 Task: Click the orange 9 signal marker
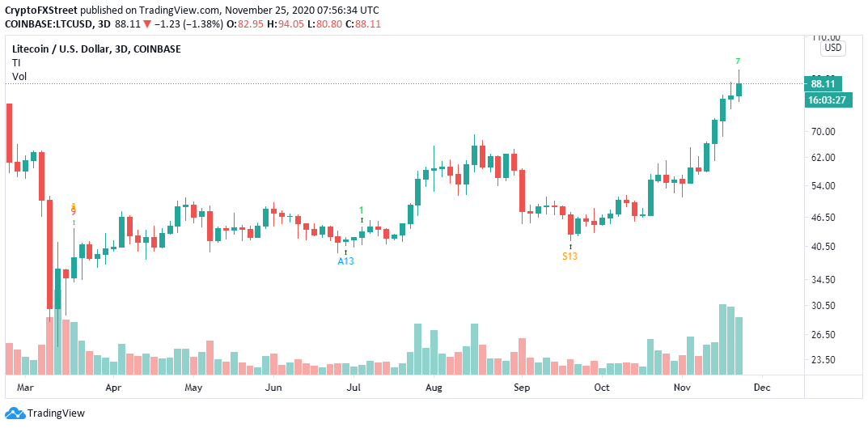coord(73,211)
